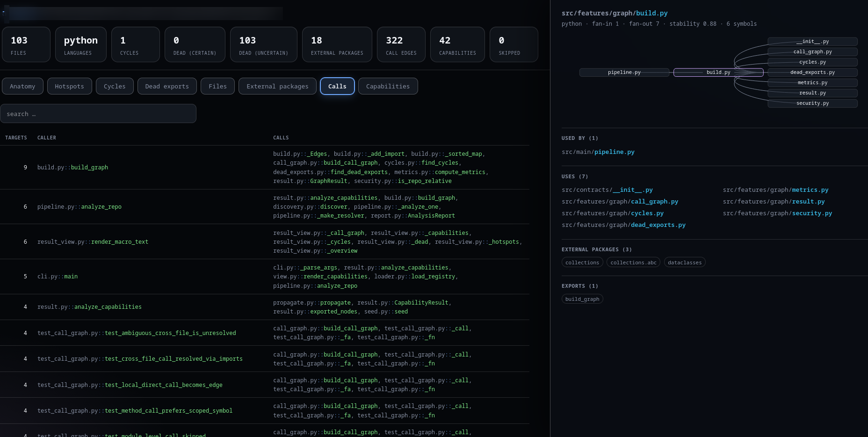868x437 pixels.
Task: Click the src/features/graph/build.py panel title
Action: [x=615, y=13]
